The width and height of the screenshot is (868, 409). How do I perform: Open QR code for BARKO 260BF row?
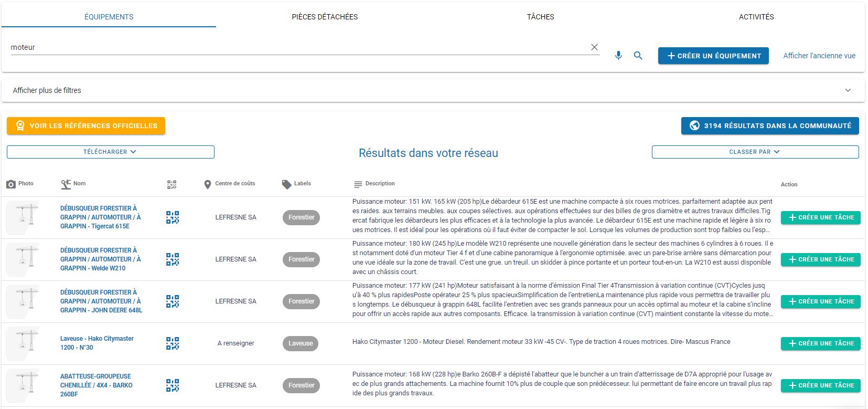pos(173,385)
